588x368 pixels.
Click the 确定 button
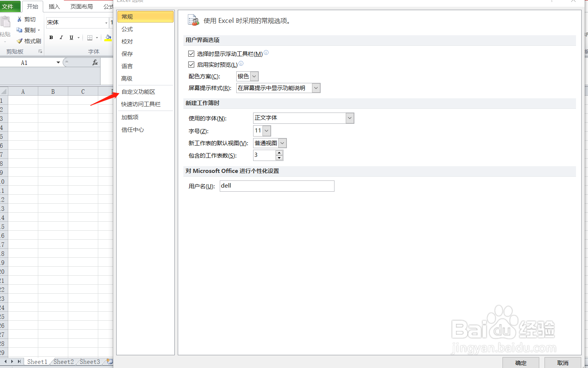click(x=521, y=363)
